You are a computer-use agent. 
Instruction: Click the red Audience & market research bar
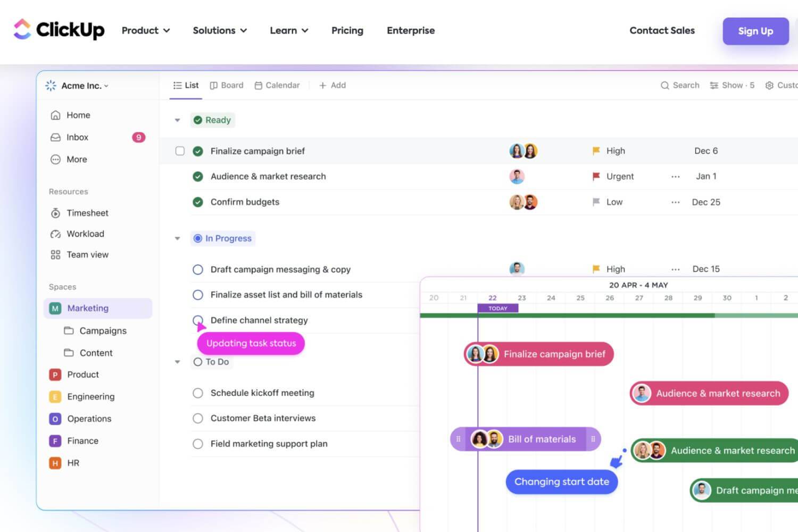[x=709, y=394]
